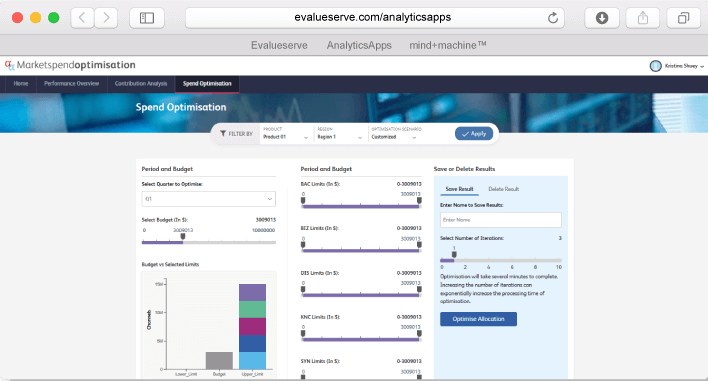Click the Number of Iterations slider handle

point(454,255)
